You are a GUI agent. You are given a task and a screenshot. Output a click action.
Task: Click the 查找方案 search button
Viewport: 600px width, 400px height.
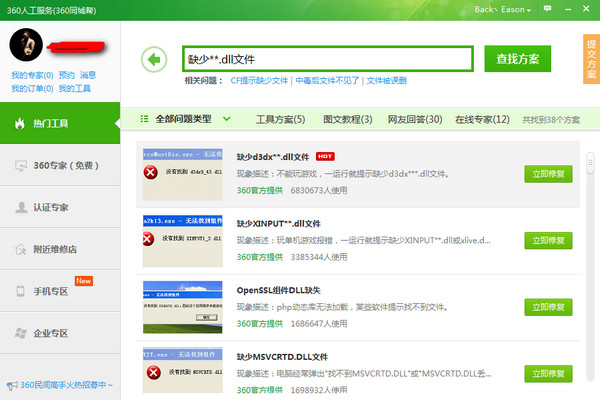518,59
